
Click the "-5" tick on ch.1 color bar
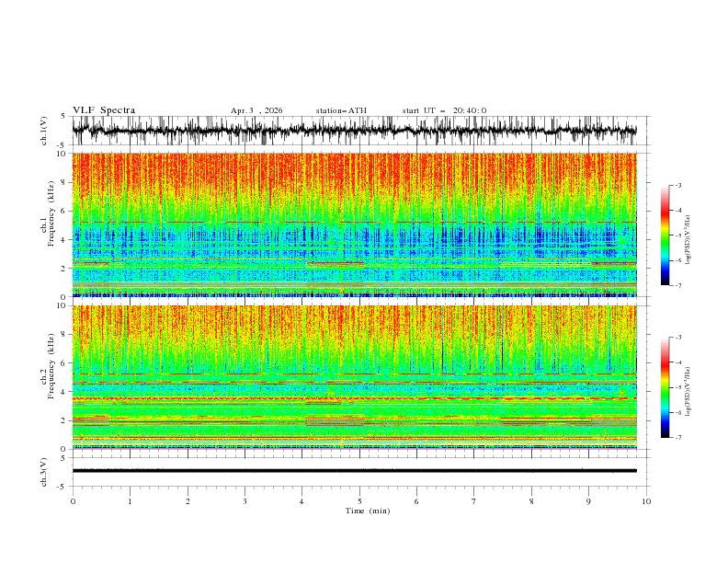tap(677, 236)
